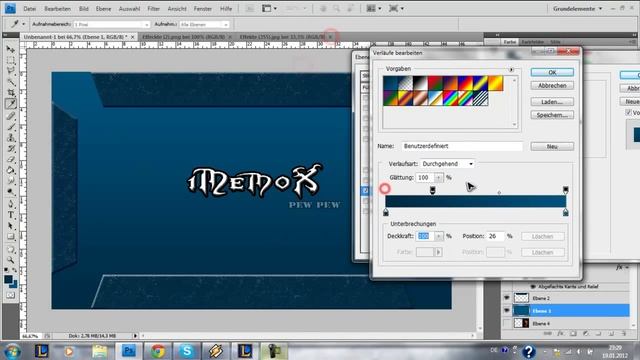The width and height of the screenshot is (640, 360).
Task: Click the gradient Name input field
Action: tap(462, 146)
